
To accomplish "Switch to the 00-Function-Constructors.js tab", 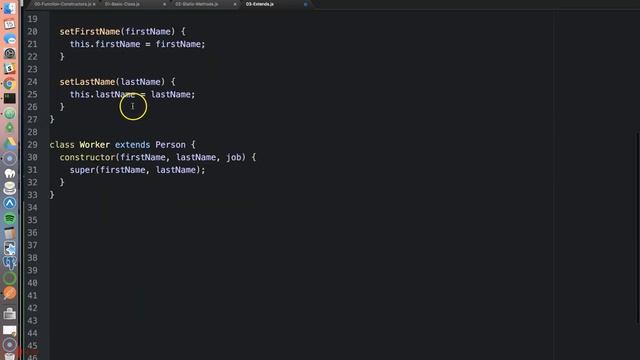I will [x=62, y=4].
